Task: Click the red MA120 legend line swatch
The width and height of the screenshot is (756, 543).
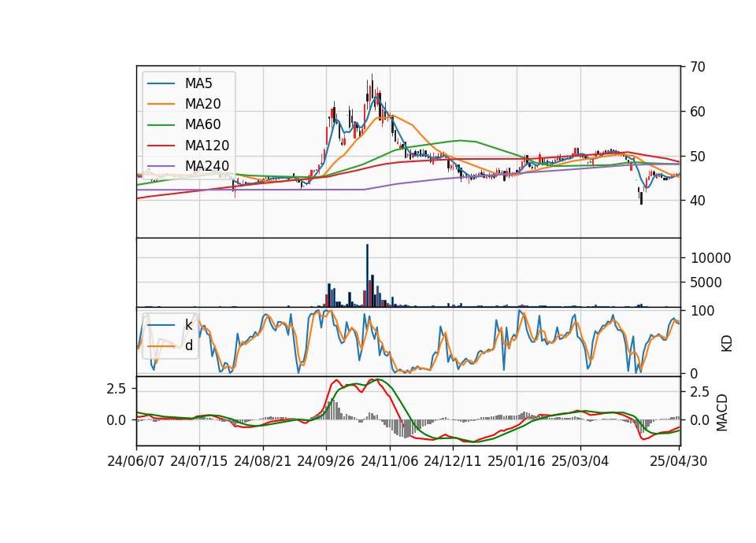Action: click(x=161, y=146)
